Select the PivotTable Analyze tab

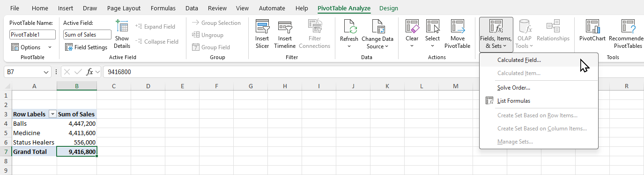click(x=344, y=8)
